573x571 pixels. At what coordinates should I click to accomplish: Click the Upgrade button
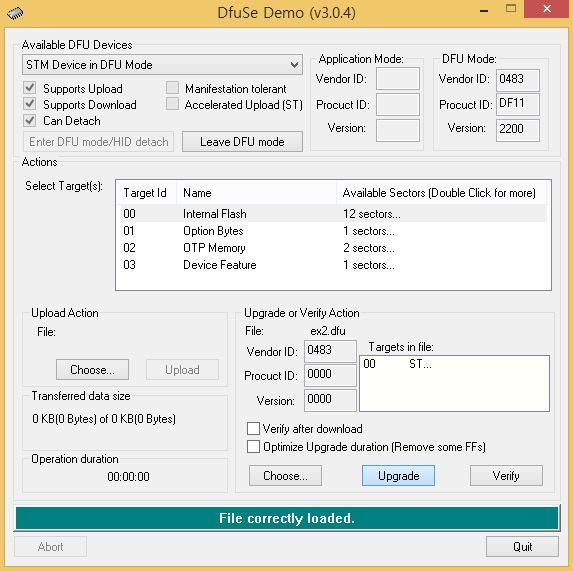(398, 475)
